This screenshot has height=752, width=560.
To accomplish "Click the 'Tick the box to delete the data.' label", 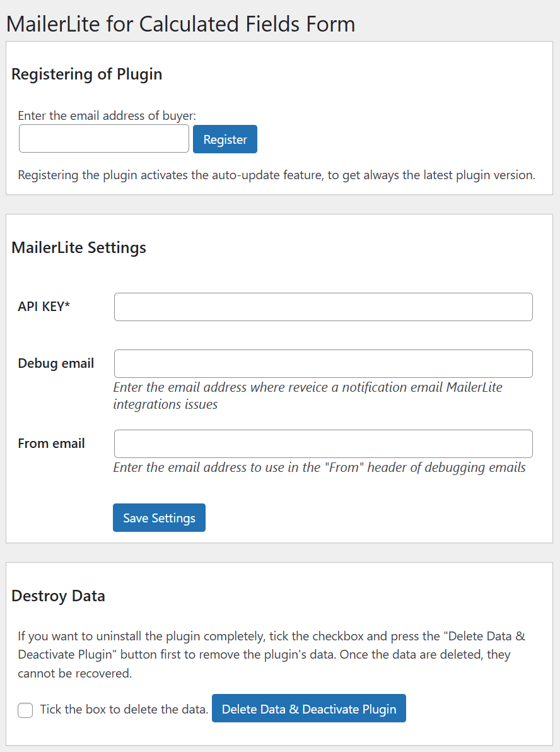I will pos(124,709).
